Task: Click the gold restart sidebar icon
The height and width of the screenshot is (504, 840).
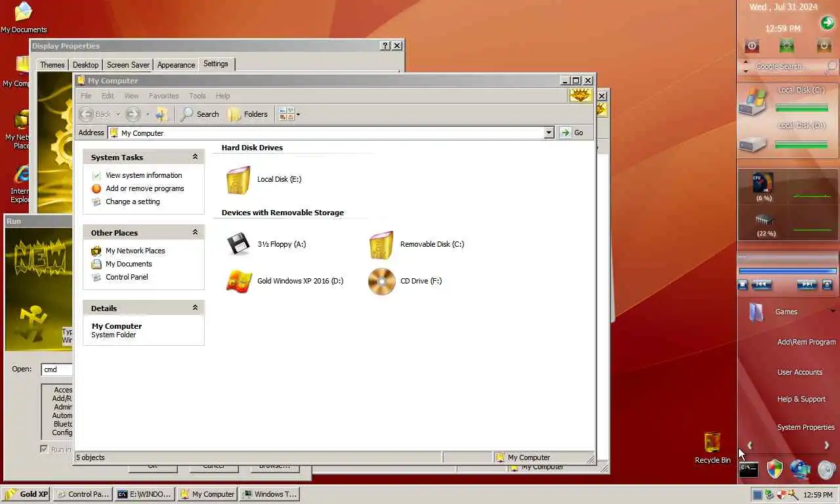Action: [x=824, y=45]
